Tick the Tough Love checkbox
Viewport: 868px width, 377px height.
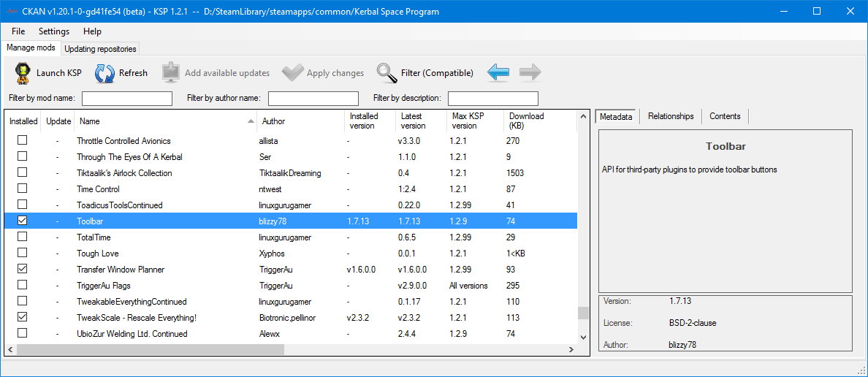pos(22,253)
